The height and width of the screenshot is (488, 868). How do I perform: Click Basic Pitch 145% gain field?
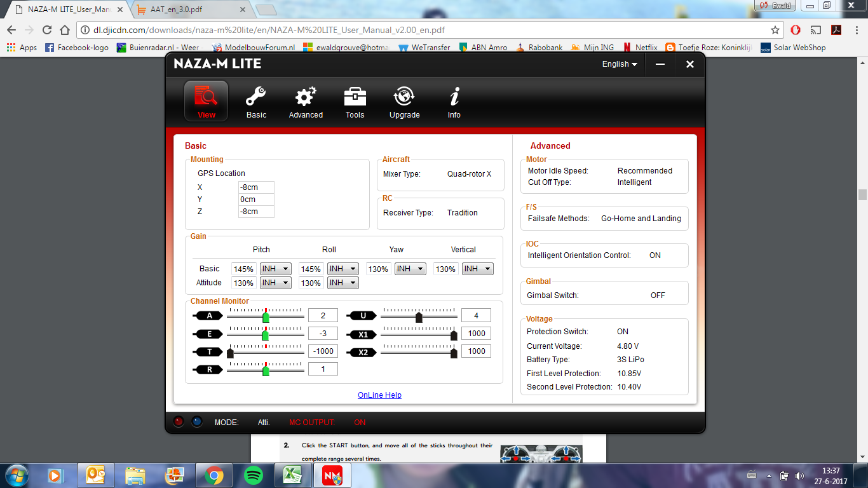point(243,269)
